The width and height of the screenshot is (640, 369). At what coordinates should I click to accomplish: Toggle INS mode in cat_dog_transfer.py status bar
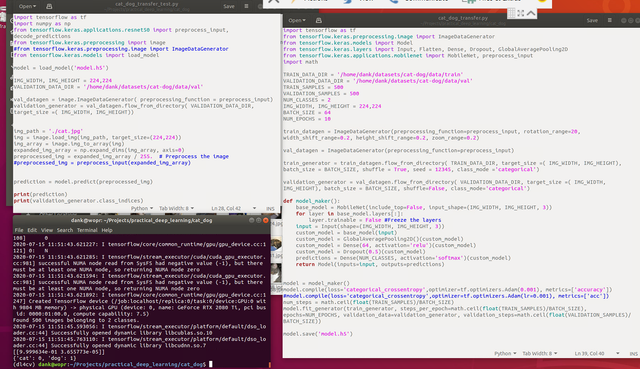click(633, 353)
